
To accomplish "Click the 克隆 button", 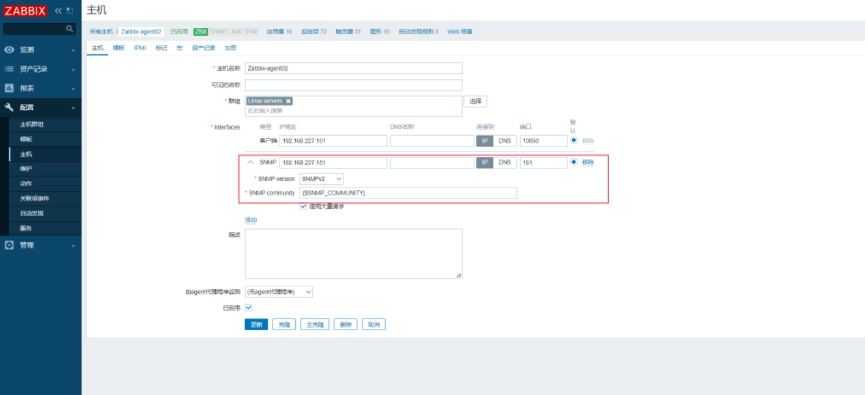I will [x=284, y=324].
